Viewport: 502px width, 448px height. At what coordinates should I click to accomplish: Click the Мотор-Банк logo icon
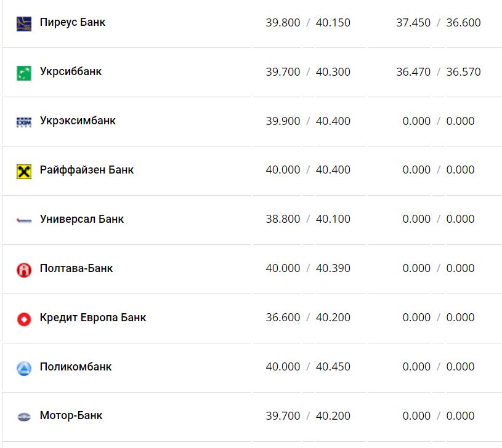click(x=24, y=417)
